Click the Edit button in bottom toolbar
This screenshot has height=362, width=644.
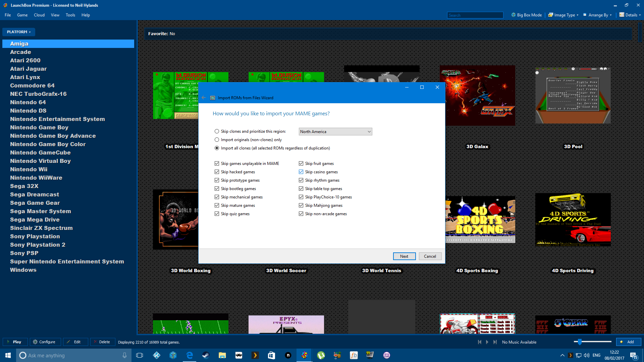tap(76, 342)
